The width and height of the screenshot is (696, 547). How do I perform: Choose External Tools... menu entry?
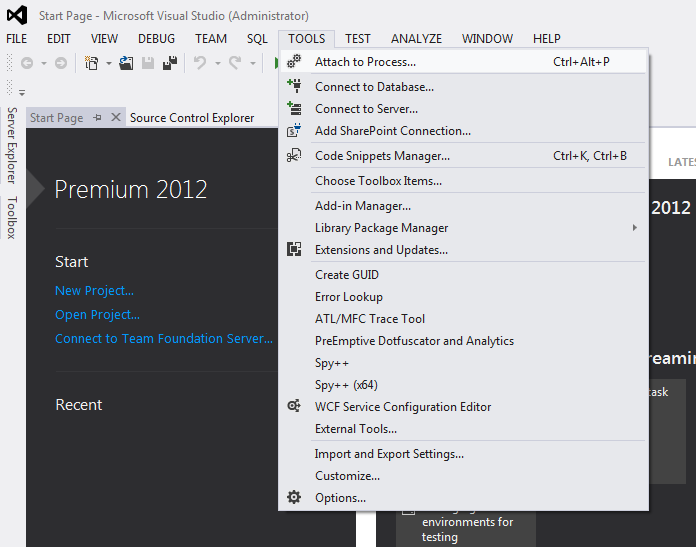[463, 428]
